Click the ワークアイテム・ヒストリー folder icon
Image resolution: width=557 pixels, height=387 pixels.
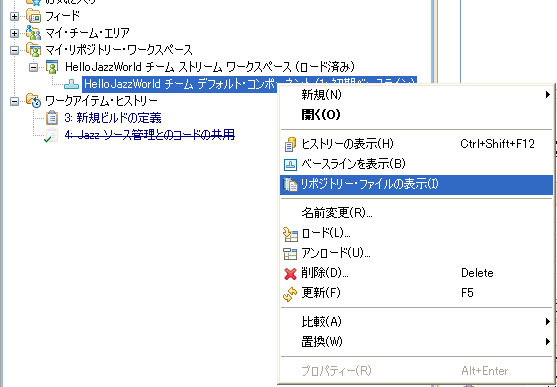pos(34,101)
